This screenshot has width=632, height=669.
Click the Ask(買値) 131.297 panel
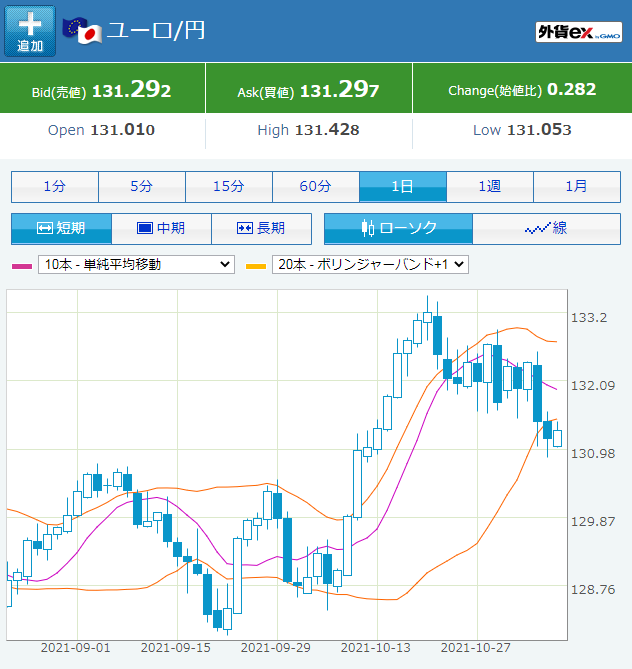tap(309, 88)
